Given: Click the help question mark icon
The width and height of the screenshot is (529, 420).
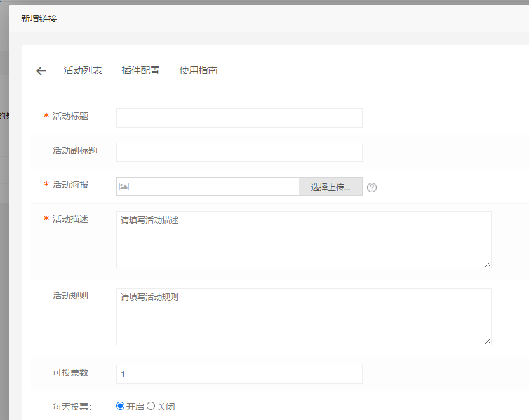Looking at the screenshot, I should [x=372, y=187].
